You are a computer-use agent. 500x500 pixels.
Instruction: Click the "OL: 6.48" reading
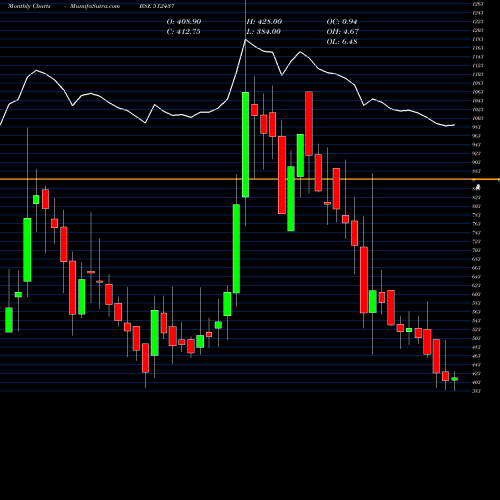[342, 42]
